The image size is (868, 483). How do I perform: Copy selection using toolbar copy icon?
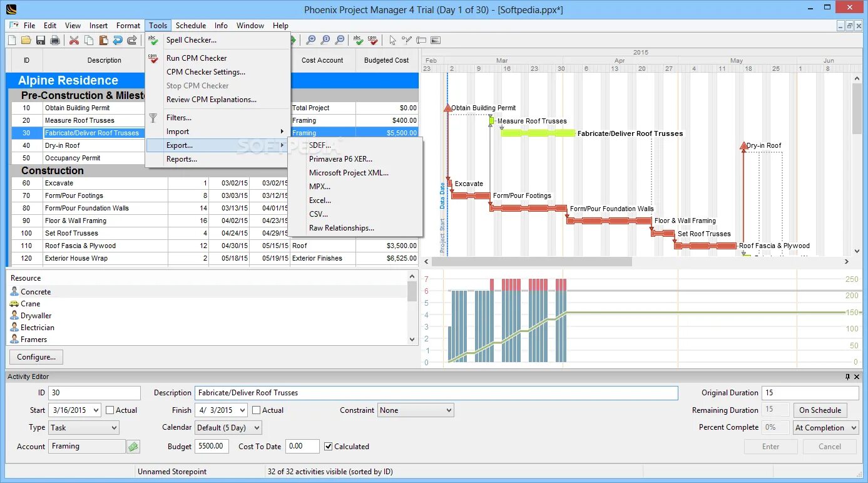89,40
